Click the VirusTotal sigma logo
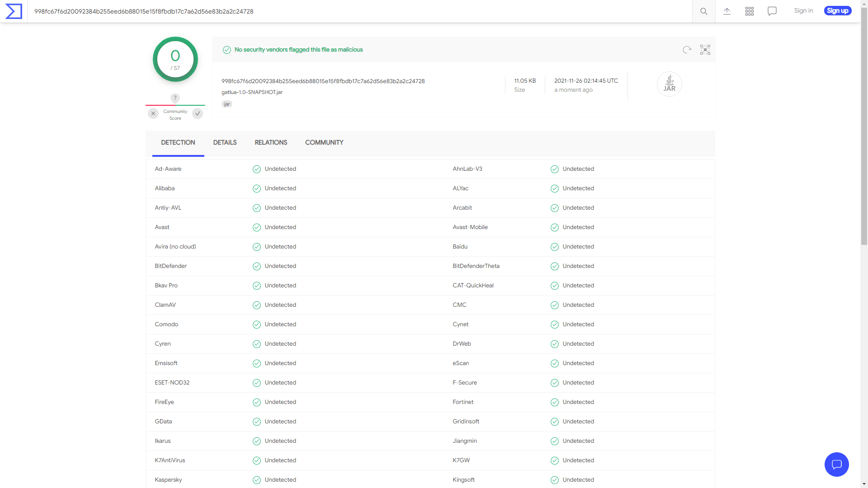Screen dimensions: 868x488 (x=14, y=11)
